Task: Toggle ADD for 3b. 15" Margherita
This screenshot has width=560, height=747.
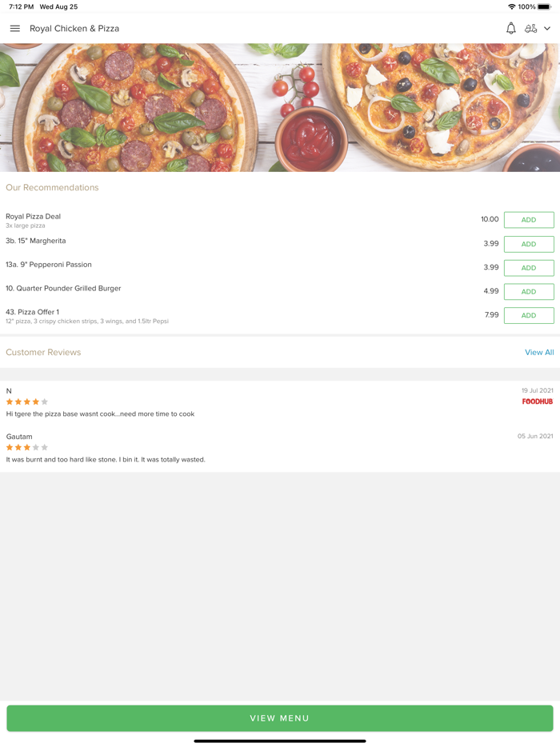Action: (528, 243)
